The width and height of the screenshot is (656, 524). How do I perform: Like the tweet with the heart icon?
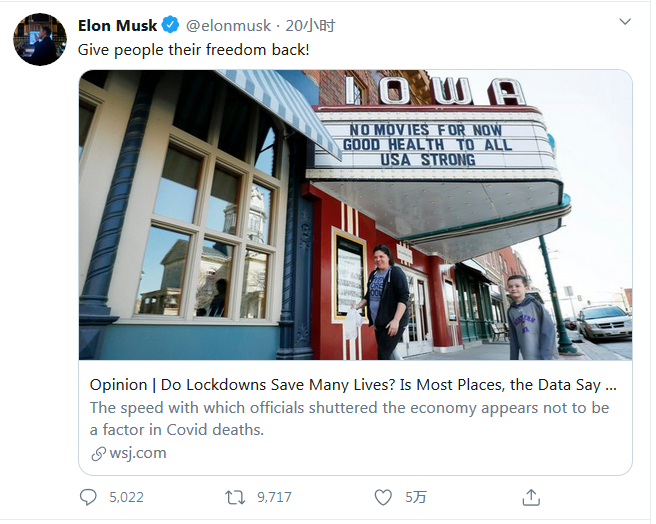pyautogui.click(x=382, y=497)
